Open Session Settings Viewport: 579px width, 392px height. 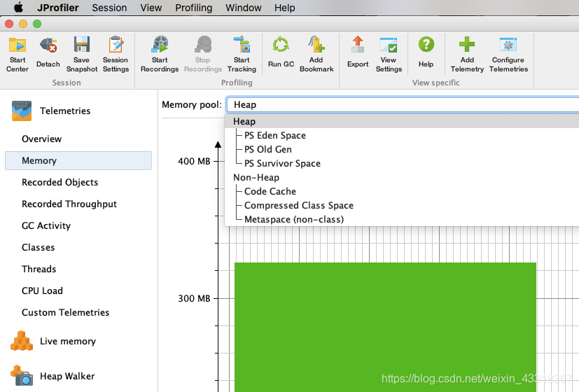point(116,55)
